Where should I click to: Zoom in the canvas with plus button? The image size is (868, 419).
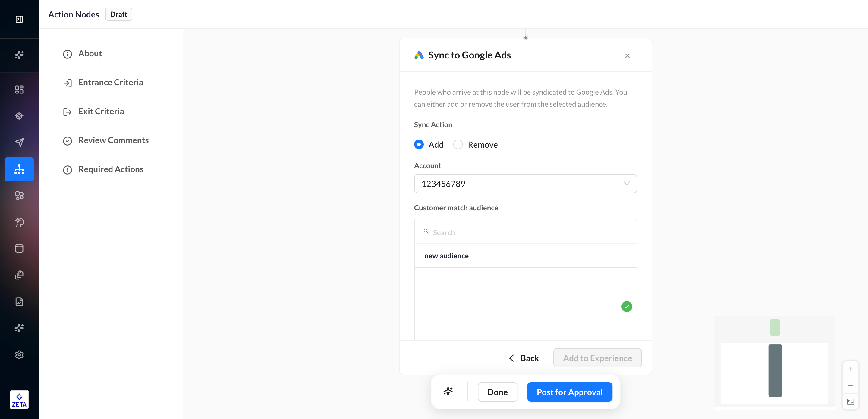click(x=850, y=369)
